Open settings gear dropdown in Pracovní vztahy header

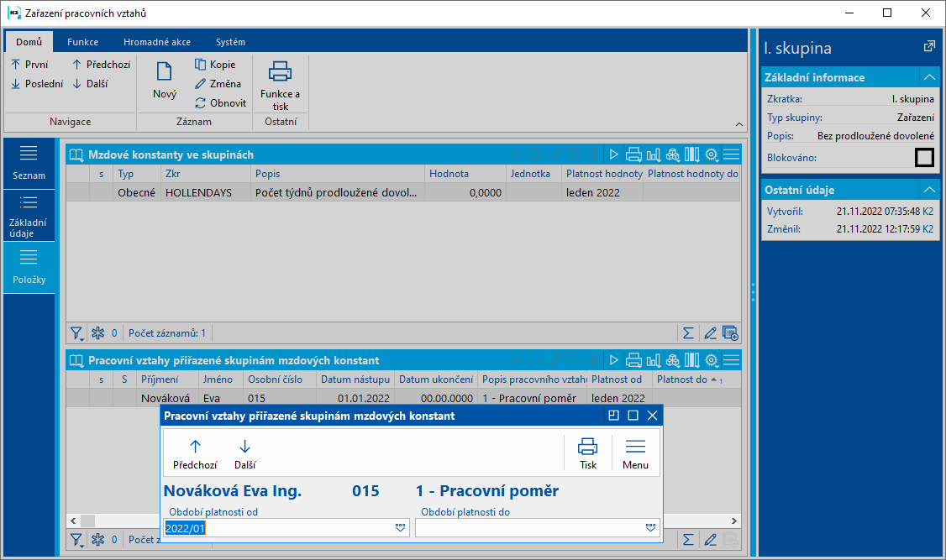(712, 360)
